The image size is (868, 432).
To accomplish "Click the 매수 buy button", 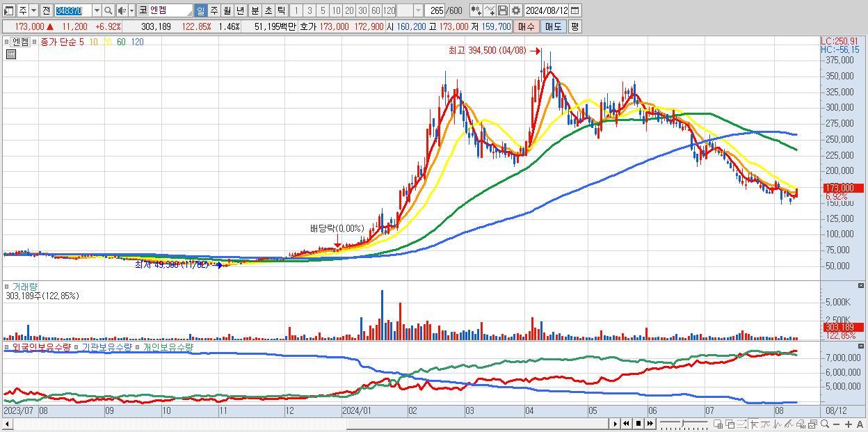I will click(x=527, y=26).
